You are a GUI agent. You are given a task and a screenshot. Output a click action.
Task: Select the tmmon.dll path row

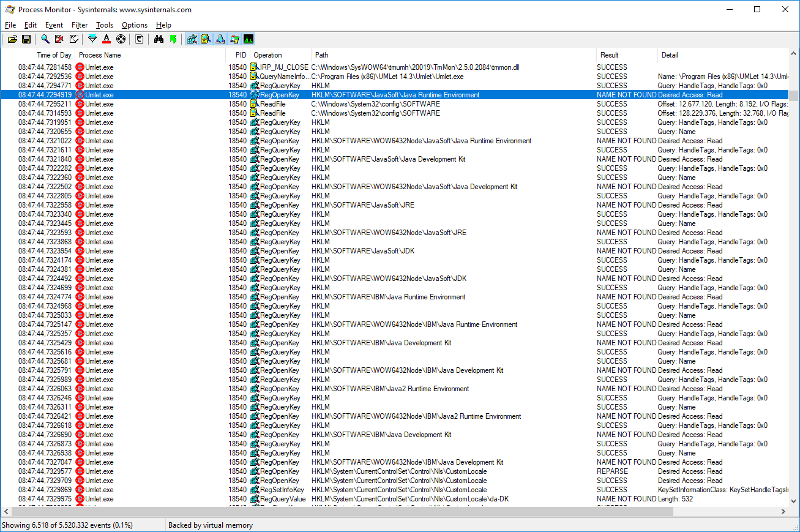coord(395,67)
